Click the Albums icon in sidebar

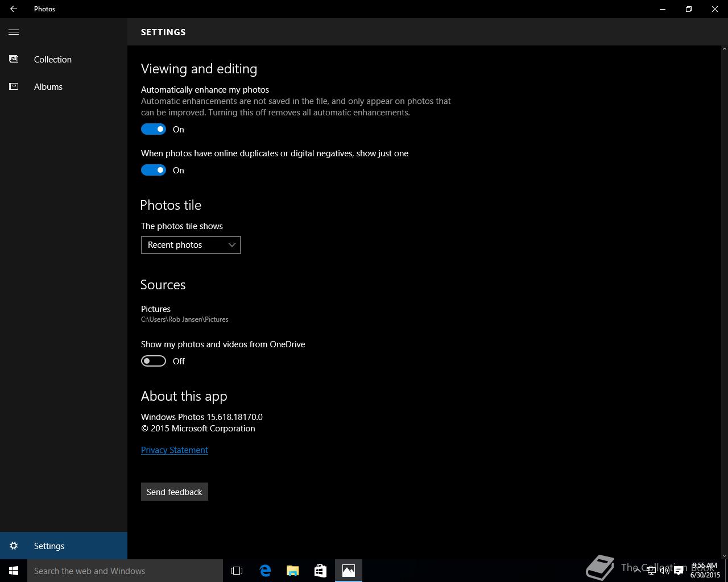tap(14, 86)
